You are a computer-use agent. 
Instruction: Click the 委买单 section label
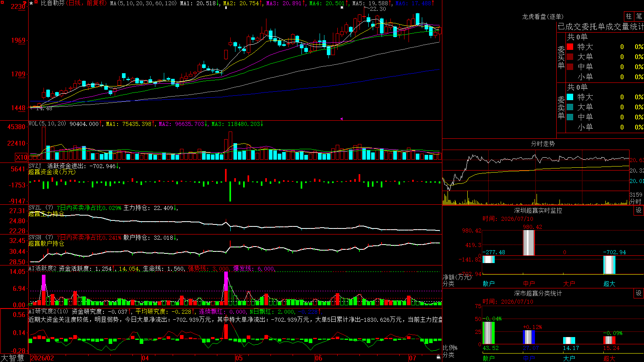point(561,58)
